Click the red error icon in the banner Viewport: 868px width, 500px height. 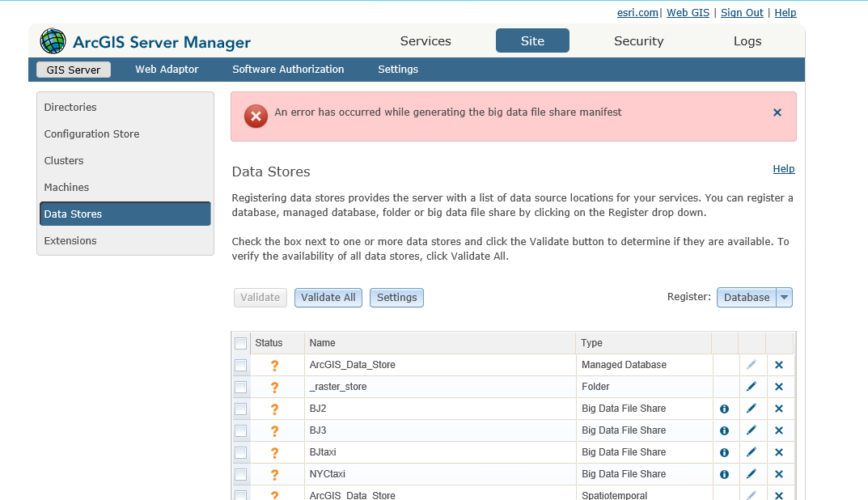tap(256, 117)
